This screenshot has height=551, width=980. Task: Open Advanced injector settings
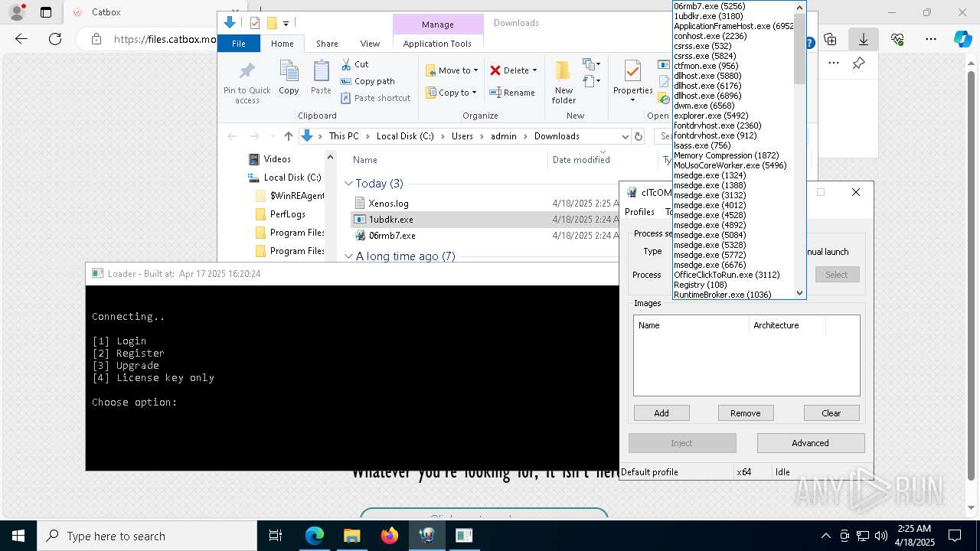click(x=810, y=443)
